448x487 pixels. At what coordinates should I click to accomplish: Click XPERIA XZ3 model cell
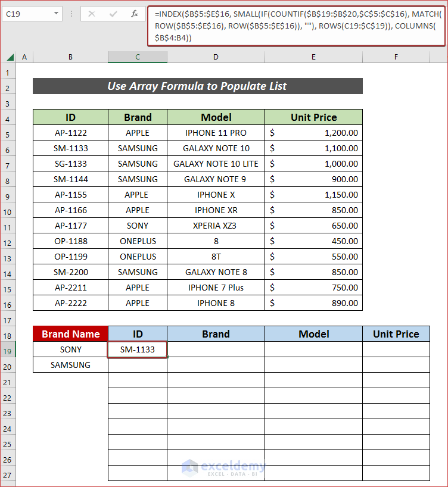tap(216, 226)
